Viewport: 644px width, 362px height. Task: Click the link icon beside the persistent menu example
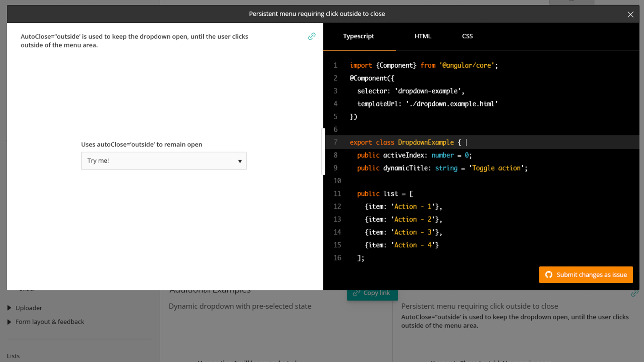[635, 293]
